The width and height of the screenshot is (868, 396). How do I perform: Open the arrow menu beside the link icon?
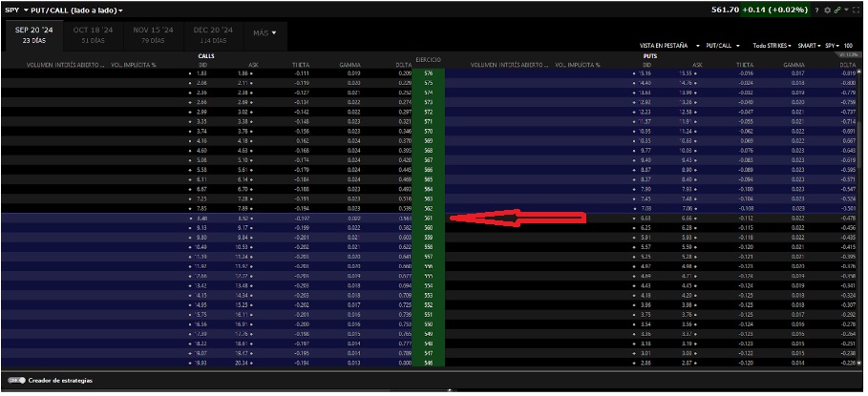pyautogui.click(x=846, y=10)
